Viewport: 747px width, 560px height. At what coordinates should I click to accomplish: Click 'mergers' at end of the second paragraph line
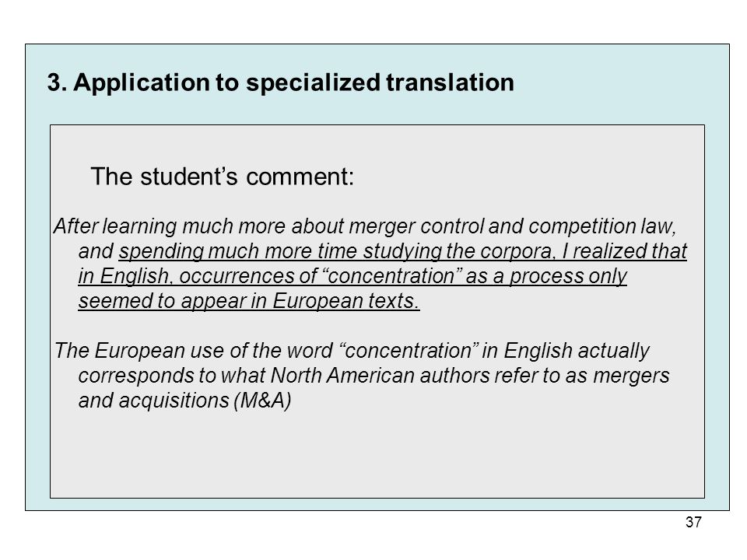click(631, 376)
